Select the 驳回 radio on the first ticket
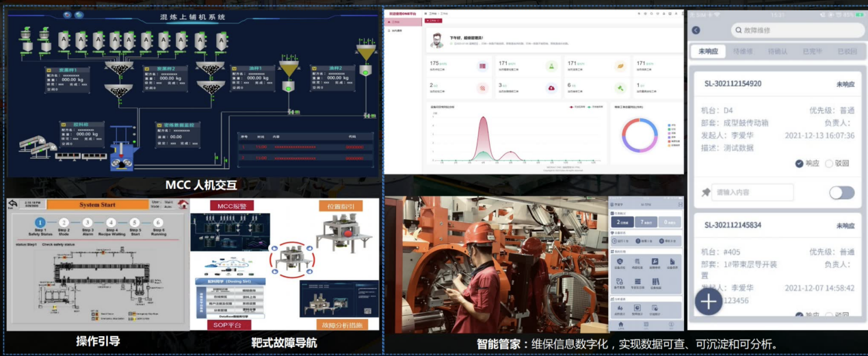This screenshot has height=356, width=868. point(829,164)
